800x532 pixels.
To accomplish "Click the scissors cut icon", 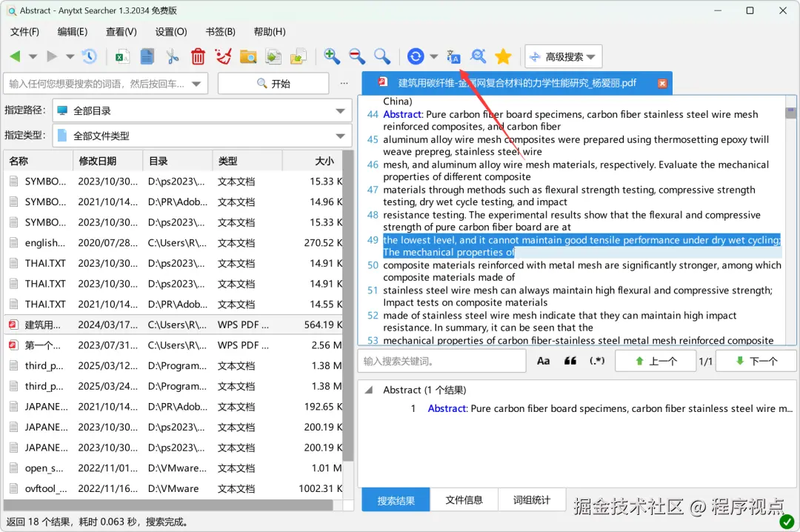I will (173, 56).
